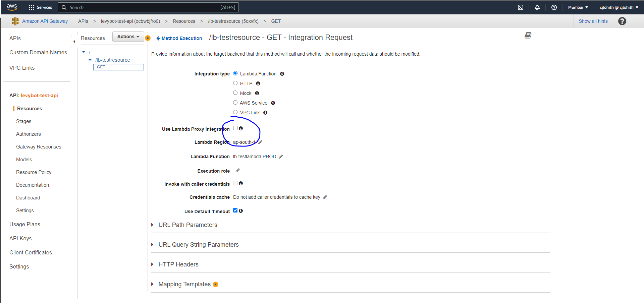Screen dimensions: 644x303
Task: Open the notifications bell
Action: 537,7
